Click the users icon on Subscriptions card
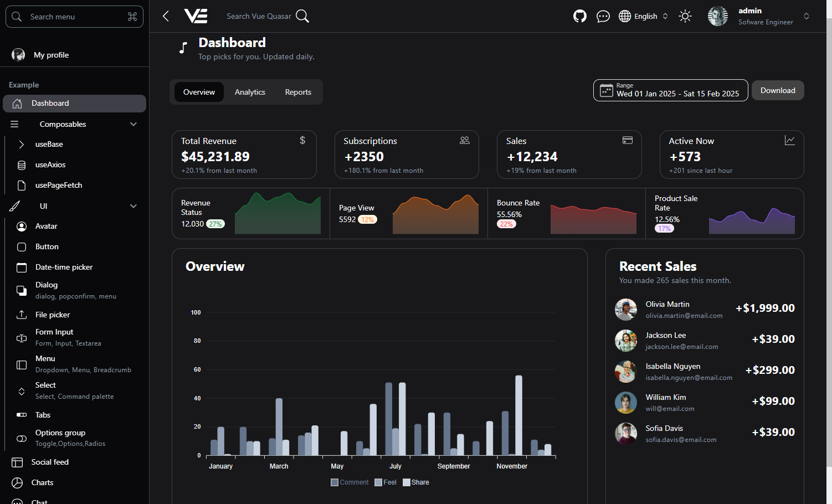832x504 pixels. (x=464, y=140)
